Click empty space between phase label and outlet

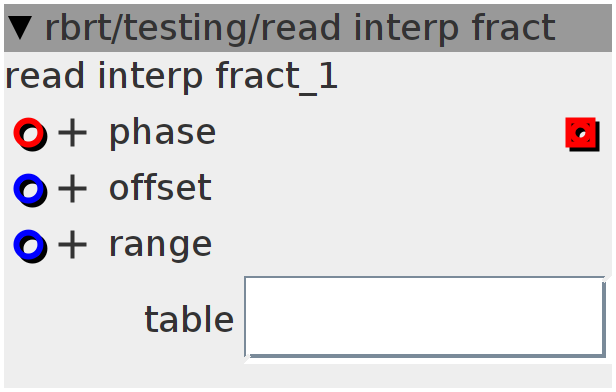coord(389,134)
